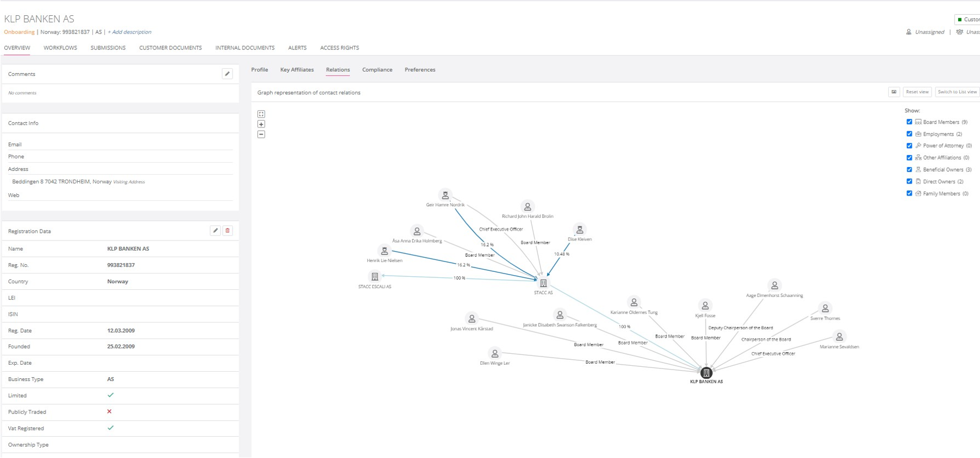Select the KLP BANKEN AS company node
The image size is (980, 458).
(x=706, y=373)
